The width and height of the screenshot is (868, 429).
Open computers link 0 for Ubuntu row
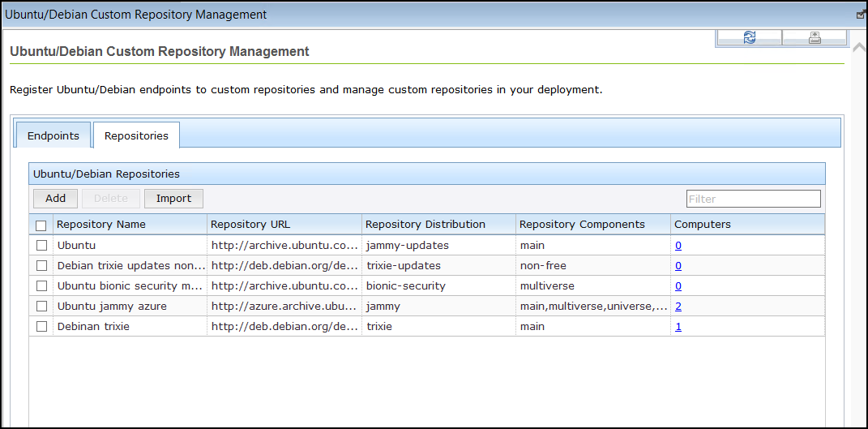click(678, 246)
